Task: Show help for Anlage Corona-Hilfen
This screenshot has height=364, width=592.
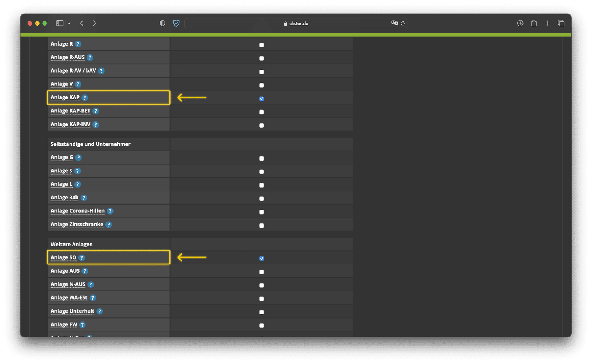Action: coord(110,211)
